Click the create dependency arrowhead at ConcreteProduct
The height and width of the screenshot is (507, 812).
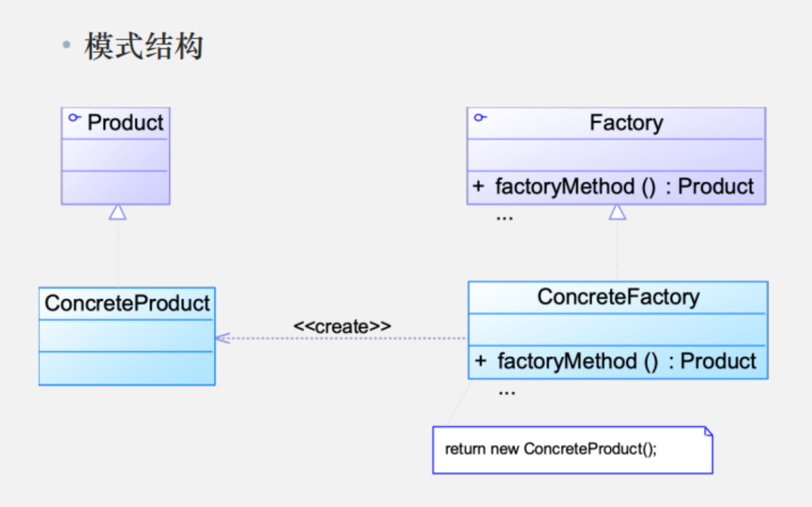(x=221, y=338)
